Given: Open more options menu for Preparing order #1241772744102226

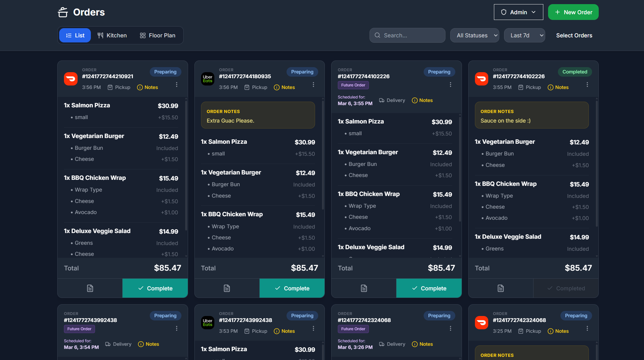Looking at the screenshot, I should click(451, 85).
